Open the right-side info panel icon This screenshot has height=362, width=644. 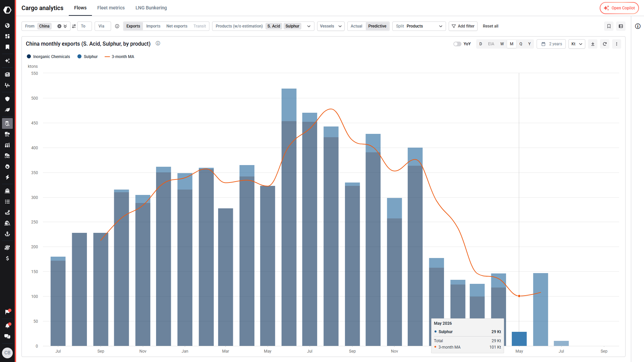point(638,26)
